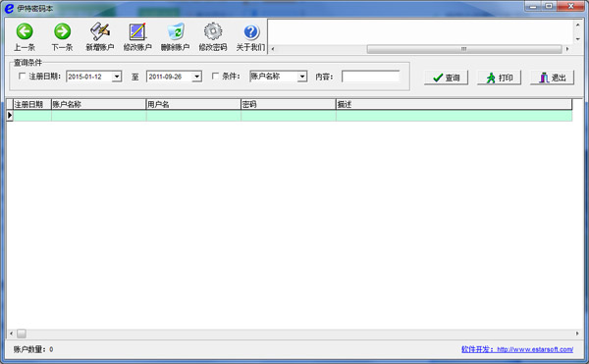
Task: Click top panel scroll-right arrow
Action: 567,49
